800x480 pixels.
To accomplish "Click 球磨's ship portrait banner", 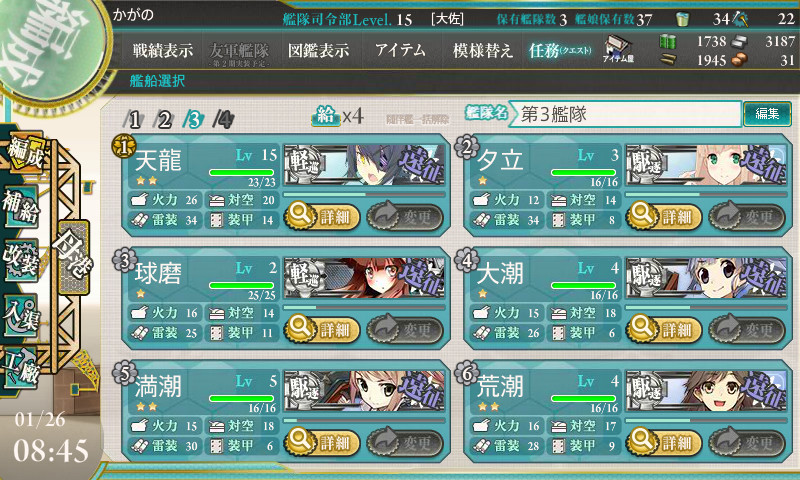I will [364, 277].
